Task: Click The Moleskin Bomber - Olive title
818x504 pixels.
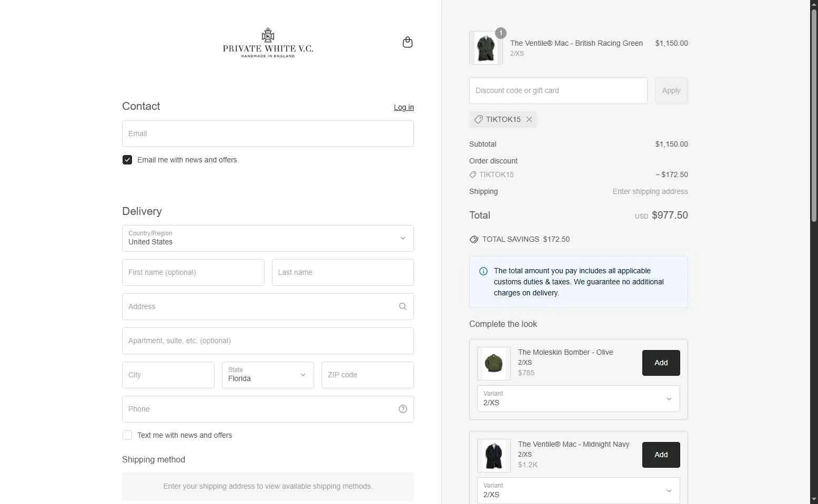Action: 565,352
